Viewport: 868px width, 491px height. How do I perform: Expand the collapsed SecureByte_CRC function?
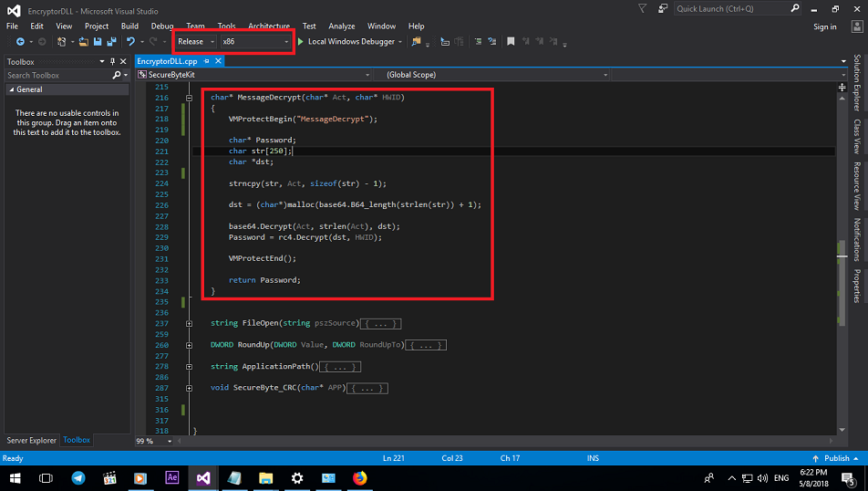190,389
